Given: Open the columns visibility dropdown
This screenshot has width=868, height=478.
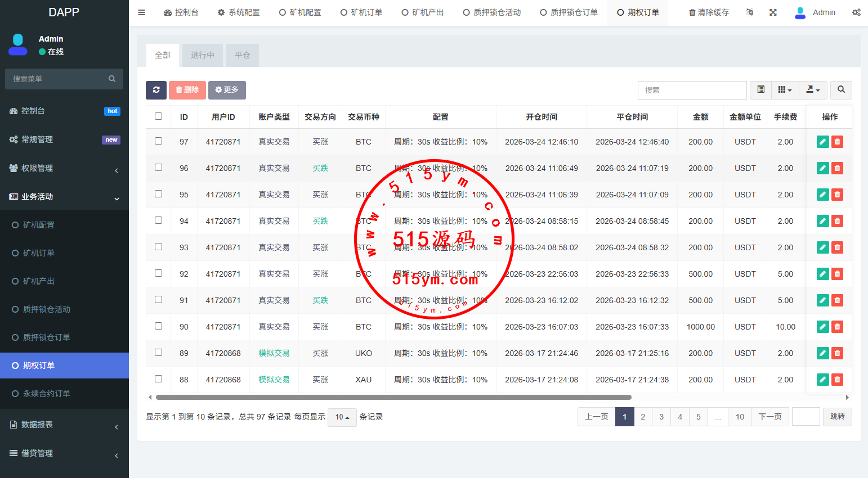Looking at the screenshot, I should 785,90.
